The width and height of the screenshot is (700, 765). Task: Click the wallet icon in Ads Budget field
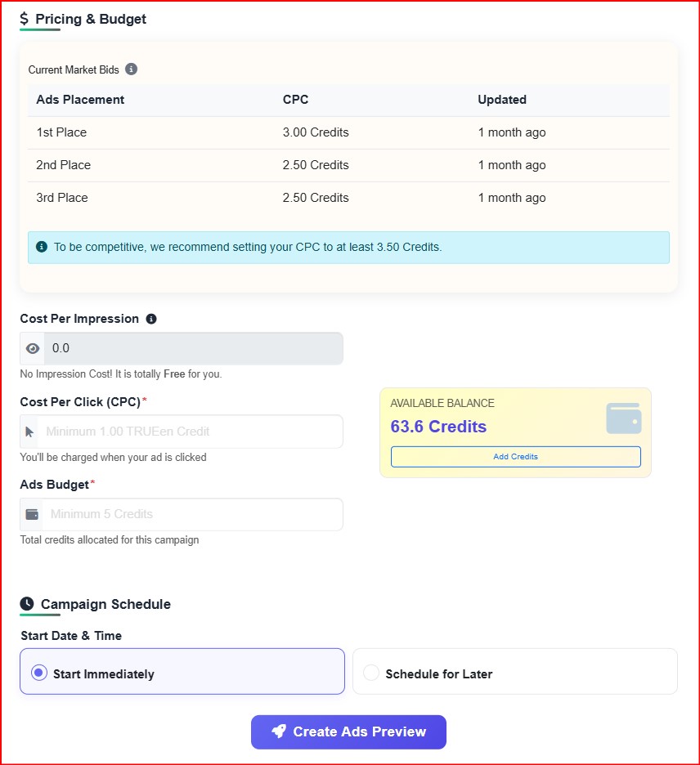pyautogui.click(x=33, y=514)
